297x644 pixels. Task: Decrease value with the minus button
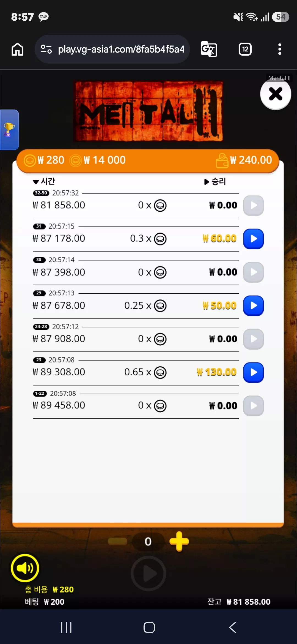coord(117,541)
